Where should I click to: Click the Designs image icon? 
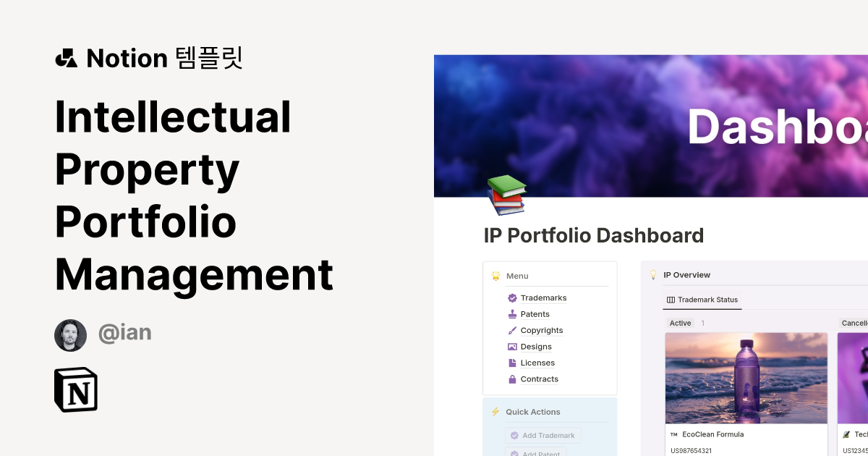pyautogui.click(x=512, y=347)
